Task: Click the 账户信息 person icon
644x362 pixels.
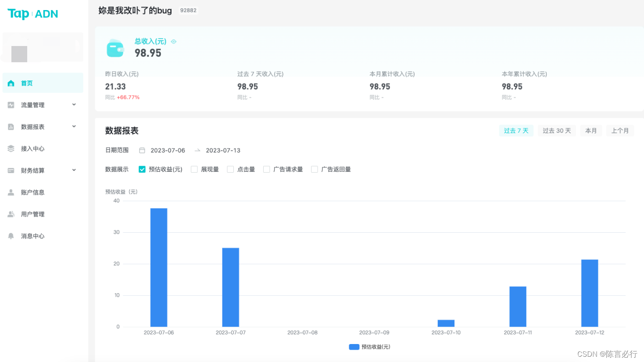Action: tap(11, 192)
